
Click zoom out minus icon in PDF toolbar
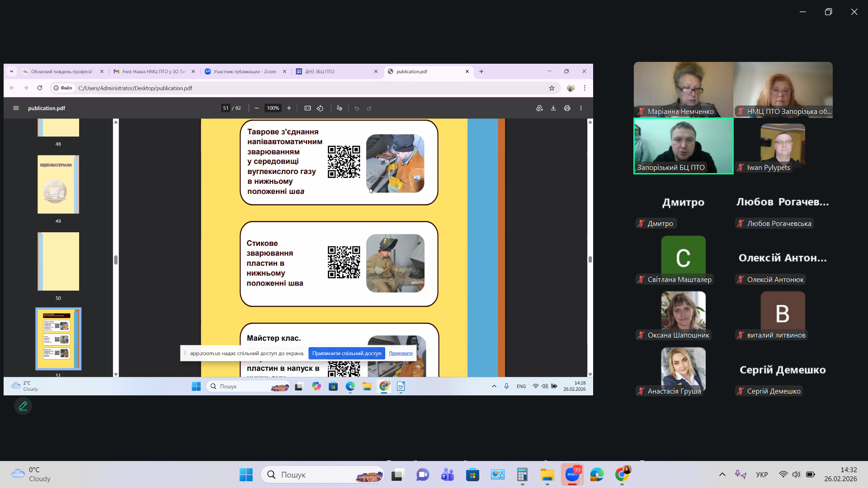[257, 108]
